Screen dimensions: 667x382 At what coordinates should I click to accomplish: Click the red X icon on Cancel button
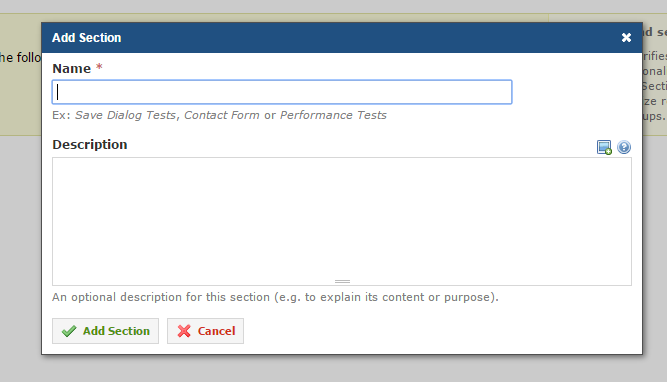(x=184, y=331)
